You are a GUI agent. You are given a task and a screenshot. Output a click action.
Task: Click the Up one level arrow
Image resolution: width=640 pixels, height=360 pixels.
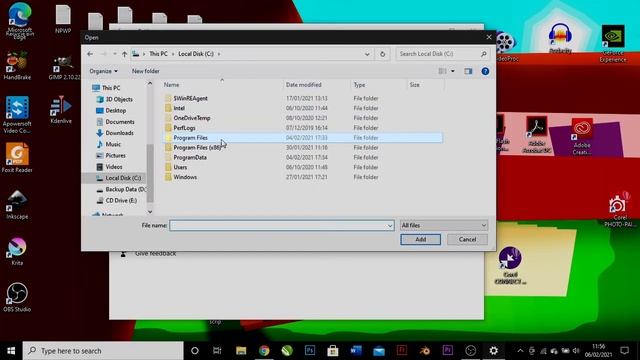tap(124, 54)
